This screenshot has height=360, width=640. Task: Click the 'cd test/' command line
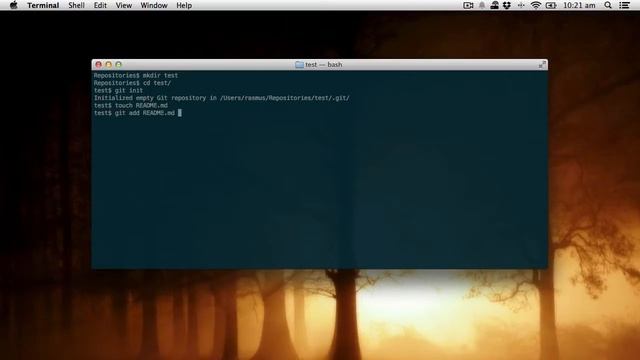coord(132,83)
